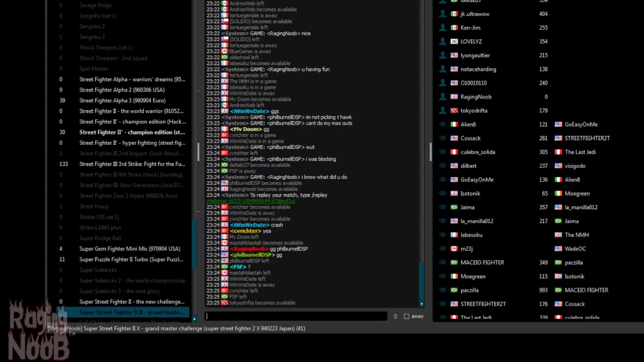The image size is (644, 362).
Task: Click the spectate eye icon left of Cossack 261
Action: click(443, 138)
